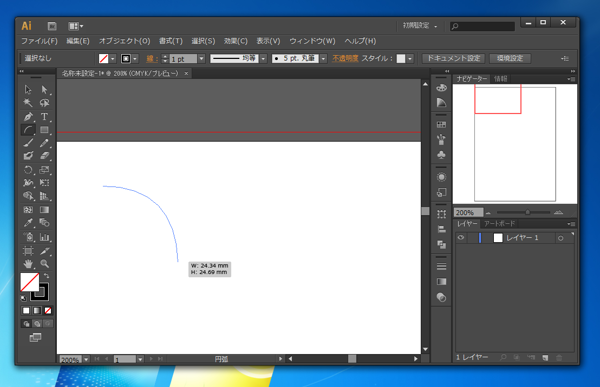The width and height of the screenshot is (600, 387).
Task: Select the Zoom magnifier tool
Action: pyautogui.click(x=44, y=264)
